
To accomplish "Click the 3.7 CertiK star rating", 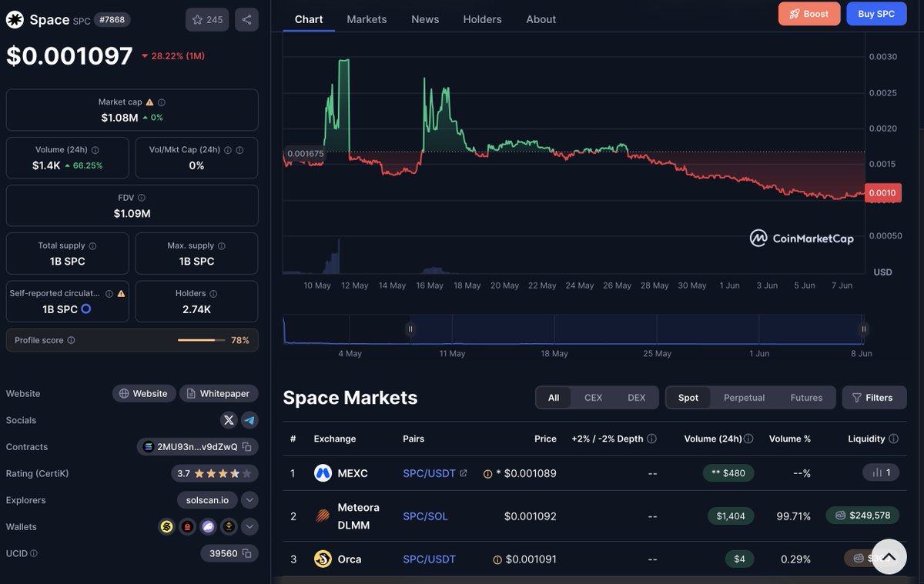I will (x=215, y=473).
